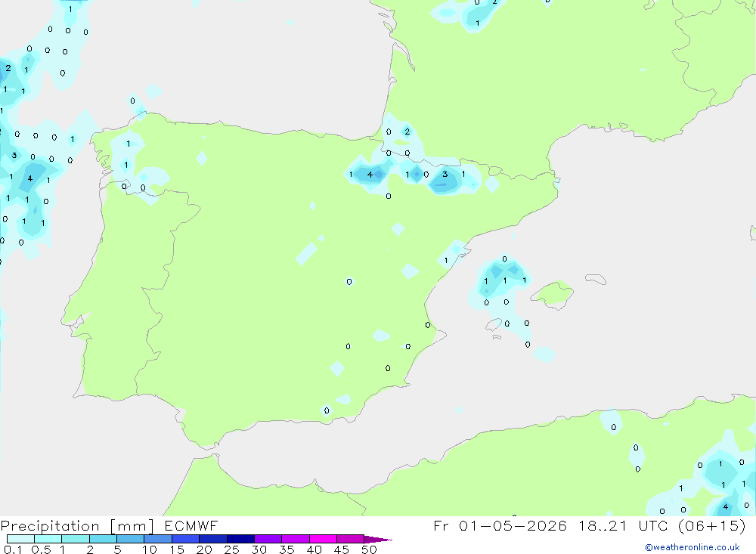Screen dimensions: 756x554
Task: Click the 1 to 2 mm legend color
Action: [75, 539]
